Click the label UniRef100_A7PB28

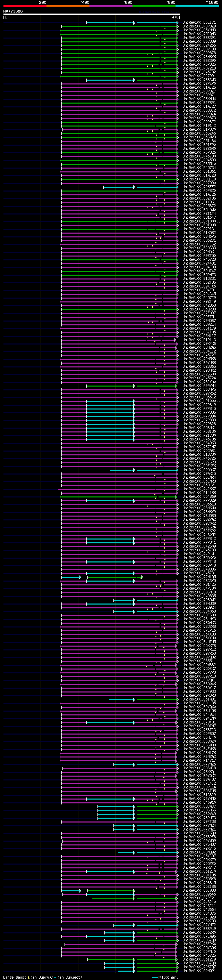[199, 424]
